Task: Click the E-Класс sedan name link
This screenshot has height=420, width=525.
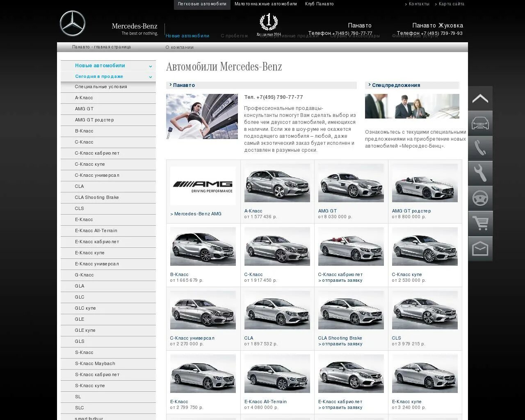Action: click(x=179, y=402)
